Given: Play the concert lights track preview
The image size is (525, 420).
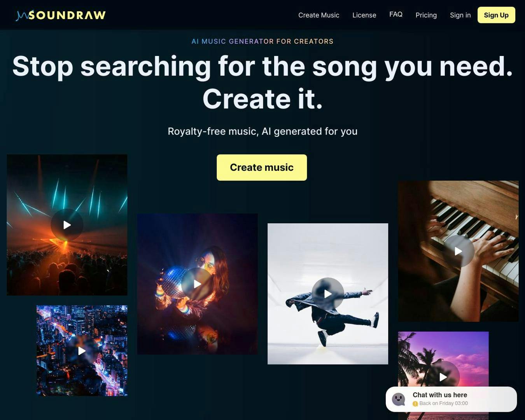Looking at the screenshot, I should tap(67, 225).
